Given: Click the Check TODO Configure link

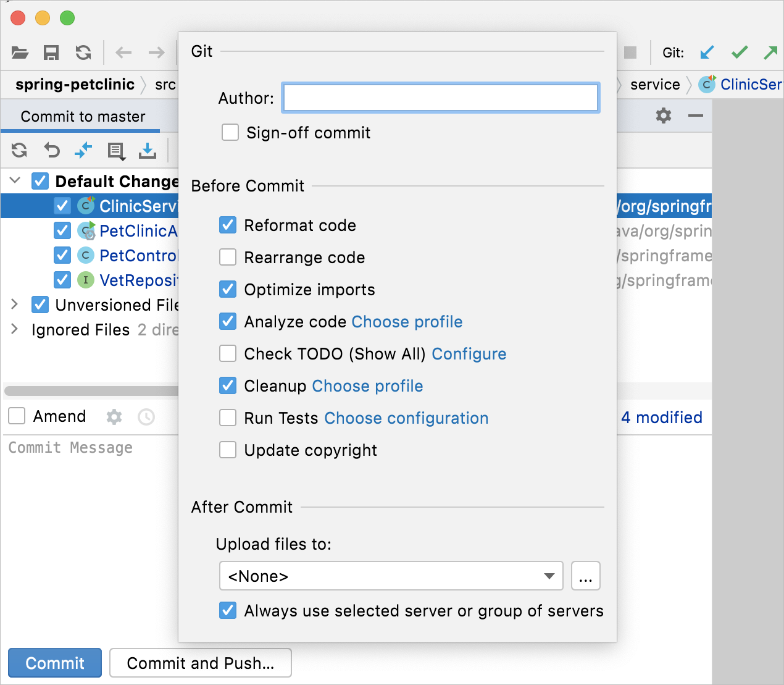Looking at the screenshot, I should [x=469, y=354].
